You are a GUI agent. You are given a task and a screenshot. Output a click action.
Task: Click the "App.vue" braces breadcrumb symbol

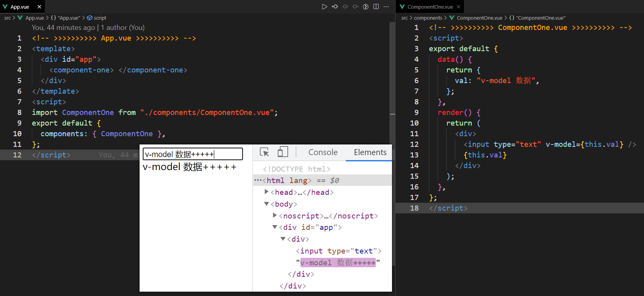[x=65, y=18]
